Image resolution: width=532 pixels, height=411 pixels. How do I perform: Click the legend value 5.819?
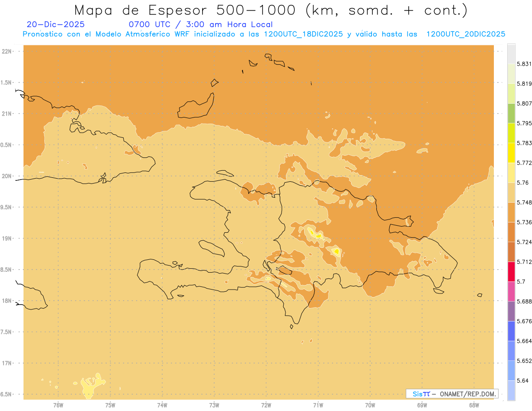coord(524,84)
